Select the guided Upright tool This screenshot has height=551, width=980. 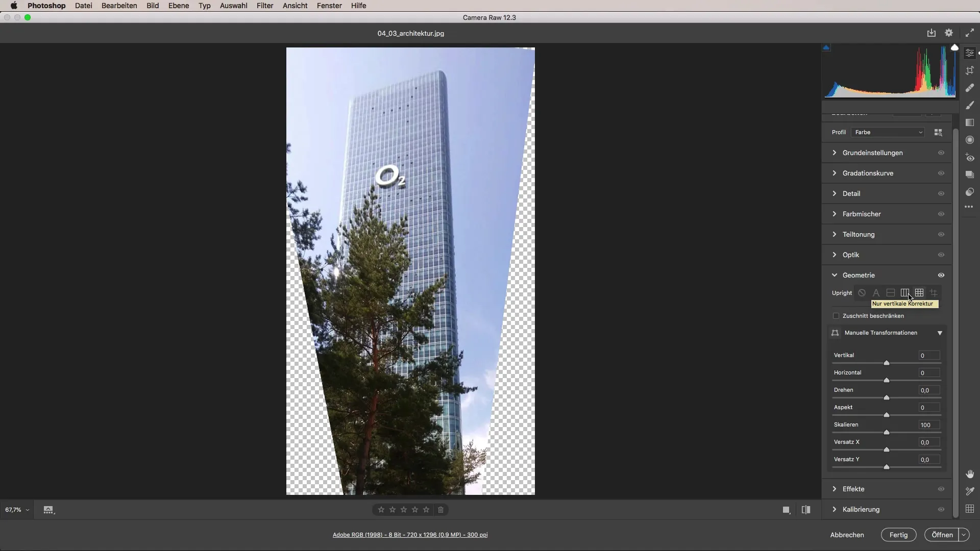click(934, 293)
